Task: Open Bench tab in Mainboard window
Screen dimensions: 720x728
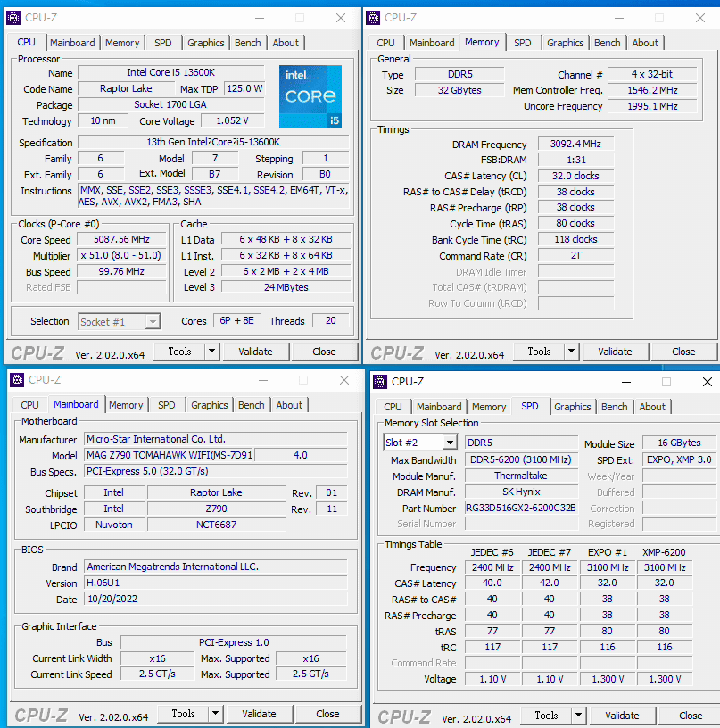Action: pos(251,405)
